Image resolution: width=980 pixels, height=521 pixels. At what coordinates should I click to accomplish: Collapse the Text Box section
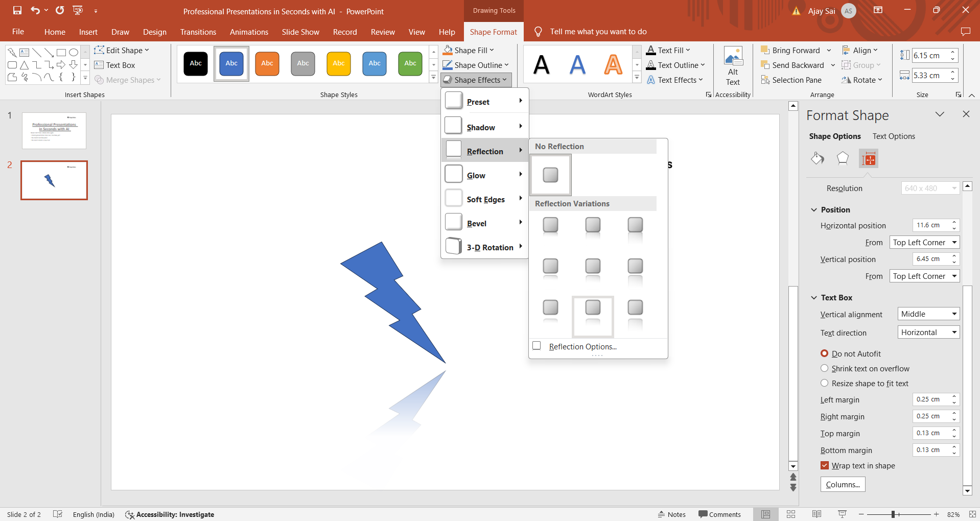pyautogui.click(x=814, y=298)
